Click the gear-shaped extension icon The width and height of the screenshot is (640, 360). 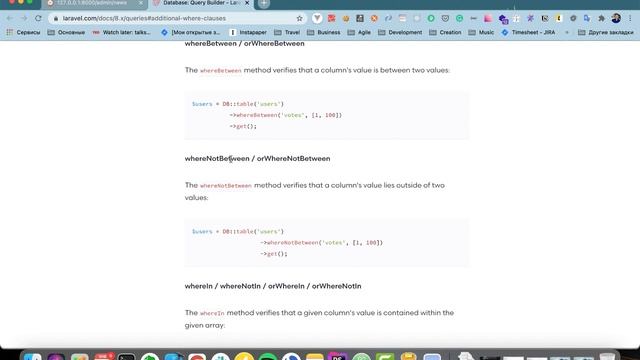pos(573,18)
